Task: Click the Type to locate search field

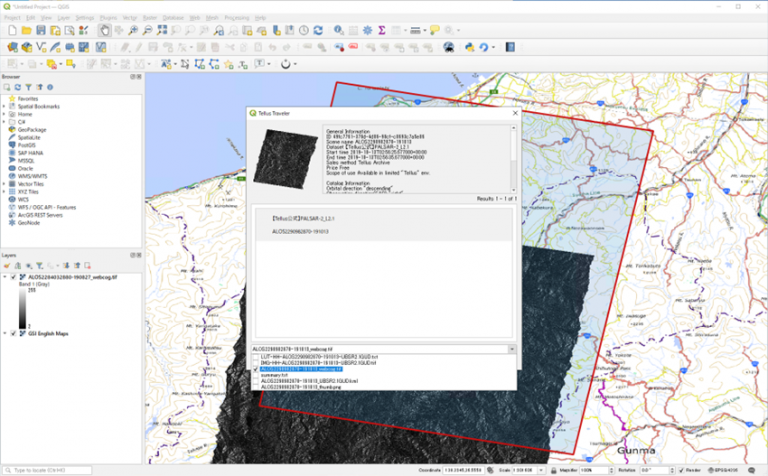Action: (47, 470)
